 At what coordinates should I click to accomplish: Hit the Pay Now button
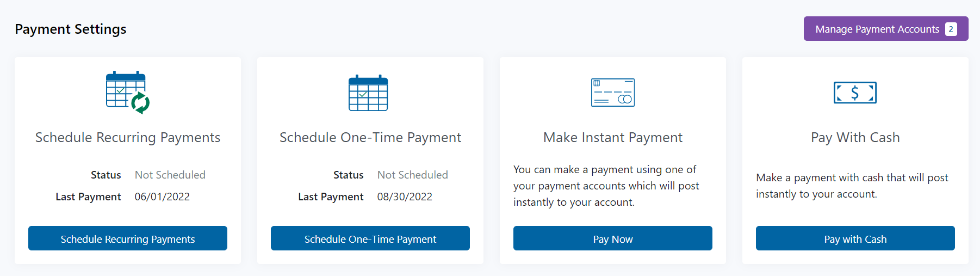tap(613, 238)
